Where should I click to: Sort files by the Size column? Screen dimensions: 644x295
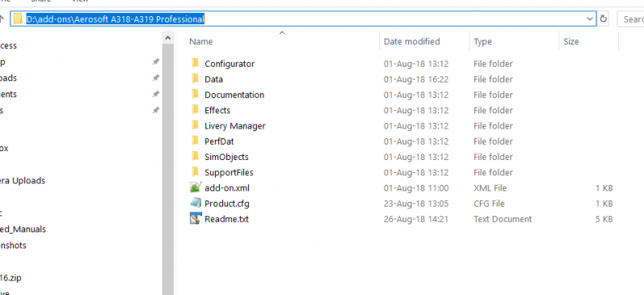coord(571,42)
